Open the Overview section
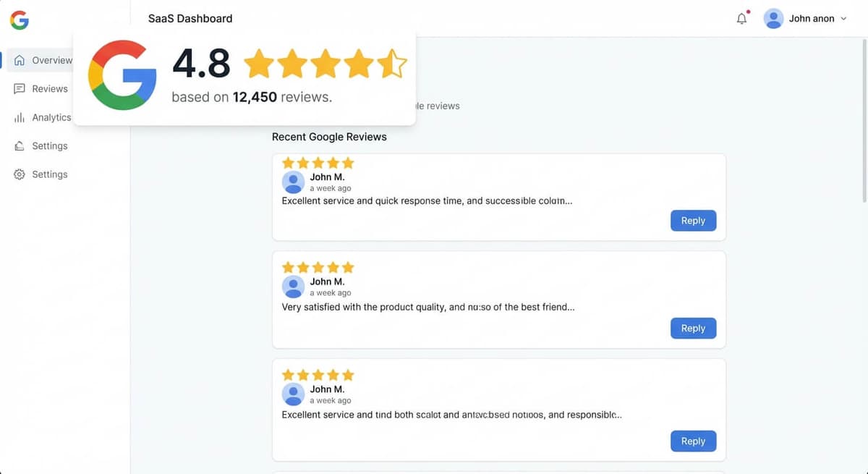This screenshot has width=868, height=474. click(51, 60)
